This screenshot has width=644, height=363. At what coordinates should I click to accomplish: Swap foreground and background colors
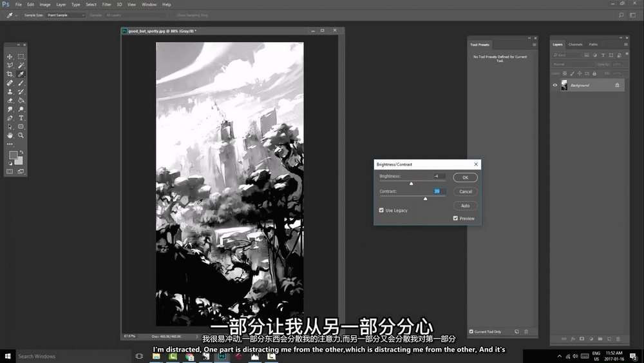tap(22, 152)
